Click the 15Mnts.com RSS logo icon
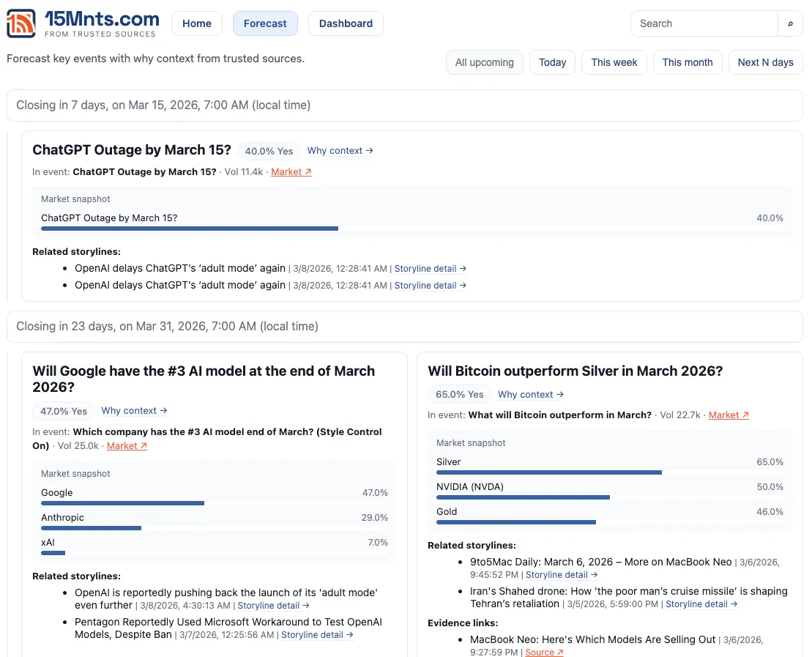 click(21, 23)
